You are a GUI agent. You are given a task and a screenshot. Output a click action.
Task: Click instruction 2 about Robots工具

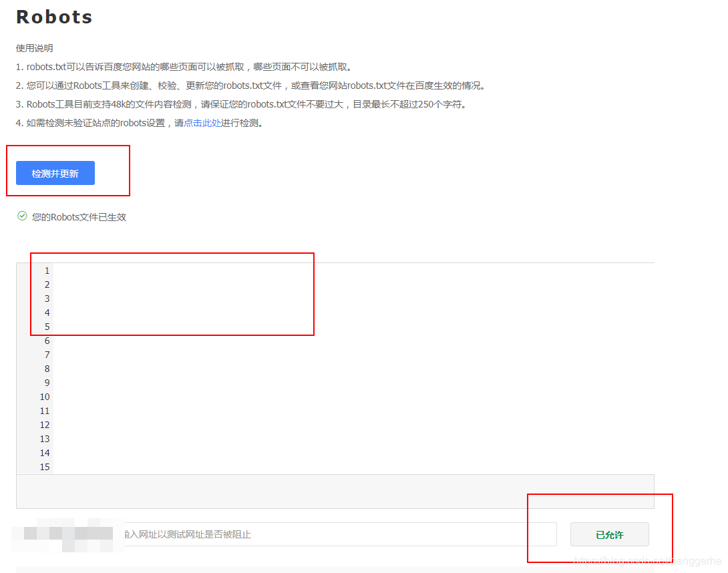(252, 85)
